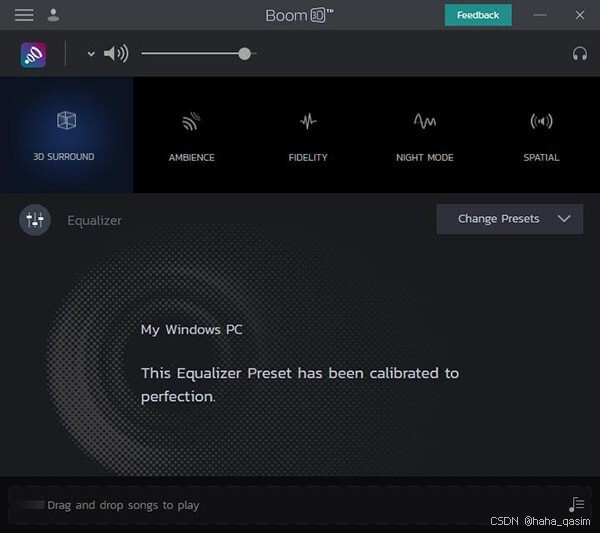Image resolution: width=600 pixels, height=533 pixels.
Task: Toggle the Fidelity effect
Action: [x=308, y=135]
